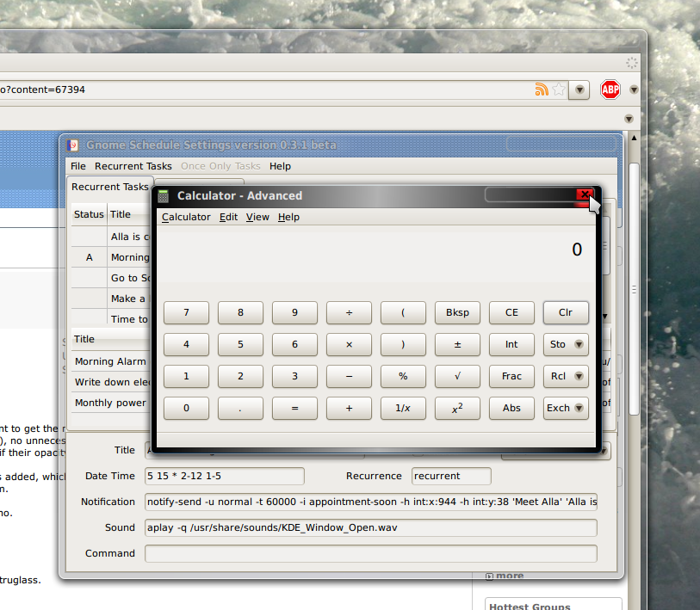The image size is (700, 610).
Task: Select the Monthly power task row
Action: pos(111,403)
